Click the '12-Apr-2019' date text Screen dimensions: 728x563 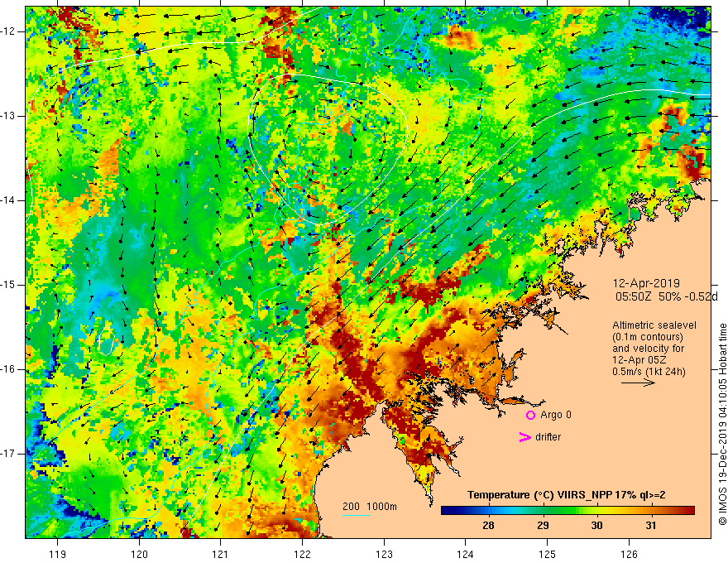(x=646, y=283)
